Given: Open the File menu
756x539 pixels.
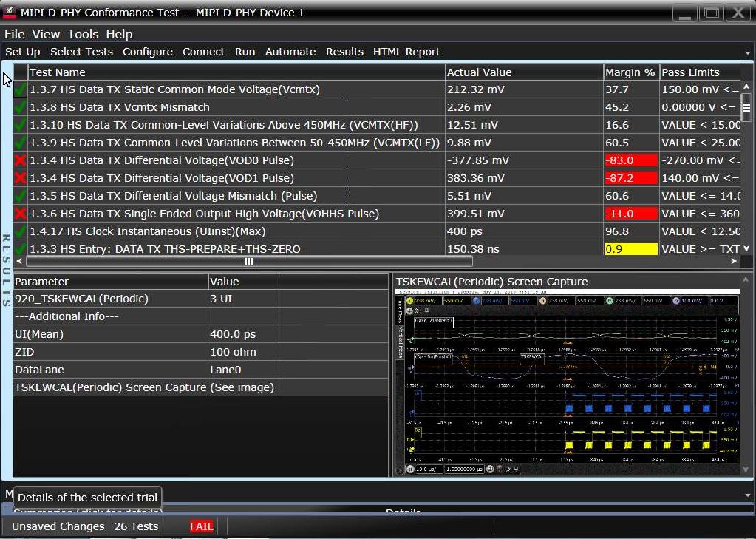Looking at the screenshot, I should [14, 34].
